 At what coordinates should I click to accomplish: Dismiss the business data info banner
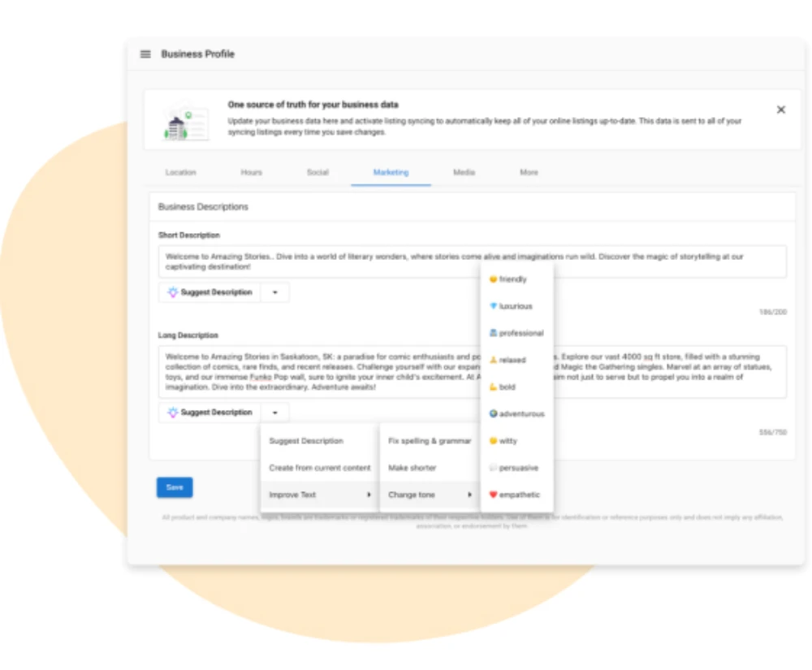pyautogui.click(x=780, y=110)
